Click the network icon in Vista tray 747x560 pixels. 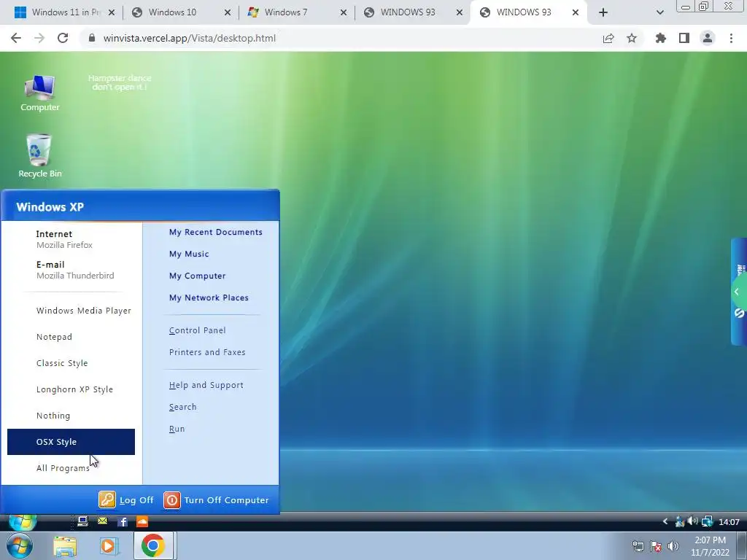[x=707, y=522]
